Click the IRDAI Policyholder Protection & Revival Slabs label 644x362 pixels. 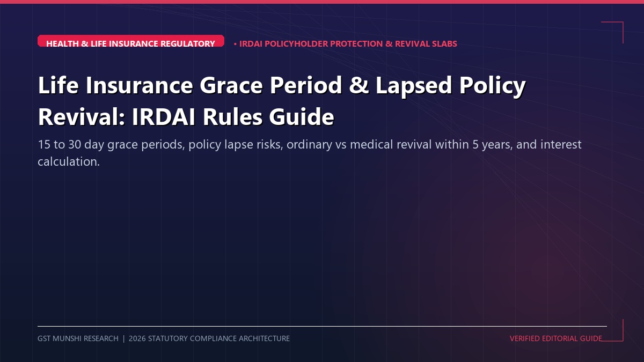[346, 44]
